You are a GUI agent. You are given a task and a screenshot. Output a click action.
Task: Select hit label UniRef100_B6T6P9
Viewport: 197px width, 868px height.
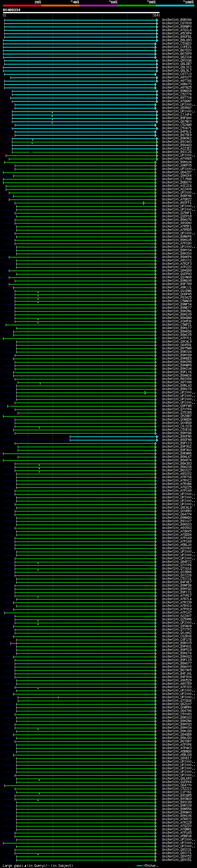pos(176,54)
